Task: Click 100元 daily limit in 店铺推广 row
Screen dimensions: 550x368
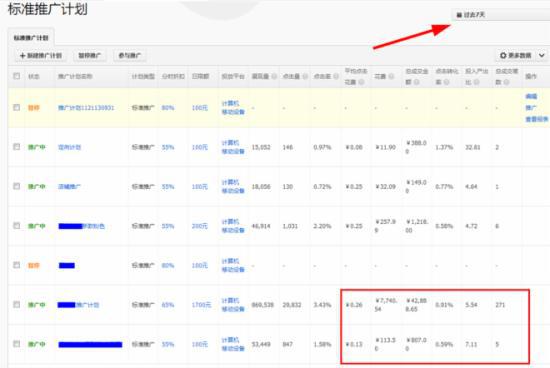Action: pos(200,187)
